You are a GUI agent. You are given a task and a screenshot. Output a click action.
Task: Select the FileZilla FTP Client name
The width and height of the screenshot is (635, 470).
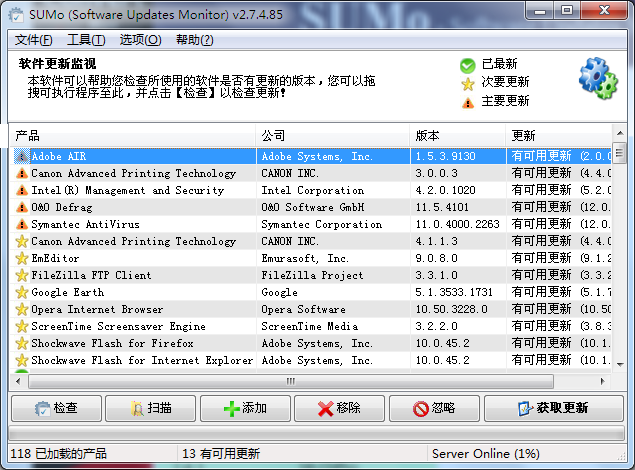[x=91, y=275]
